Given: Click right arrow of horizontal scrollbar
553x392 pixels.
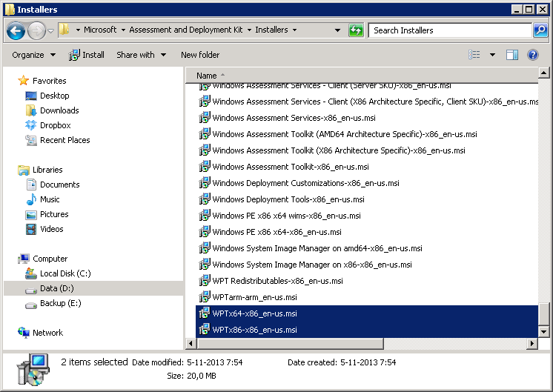Looking at the screenshot, I should click(532, 343).
